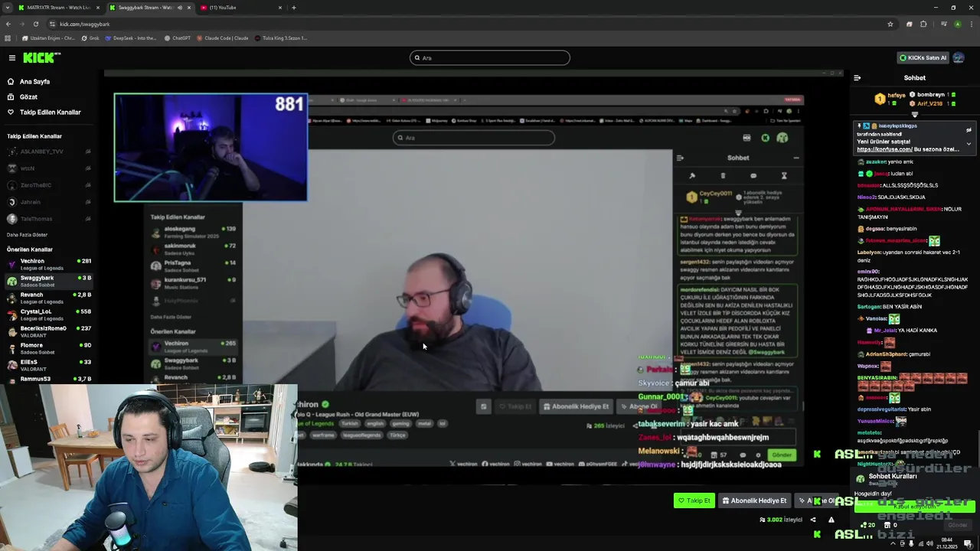Open Takip Edilen Kanallar sidebar item
Screen dimensions: 980x551
tap(50, 112)
